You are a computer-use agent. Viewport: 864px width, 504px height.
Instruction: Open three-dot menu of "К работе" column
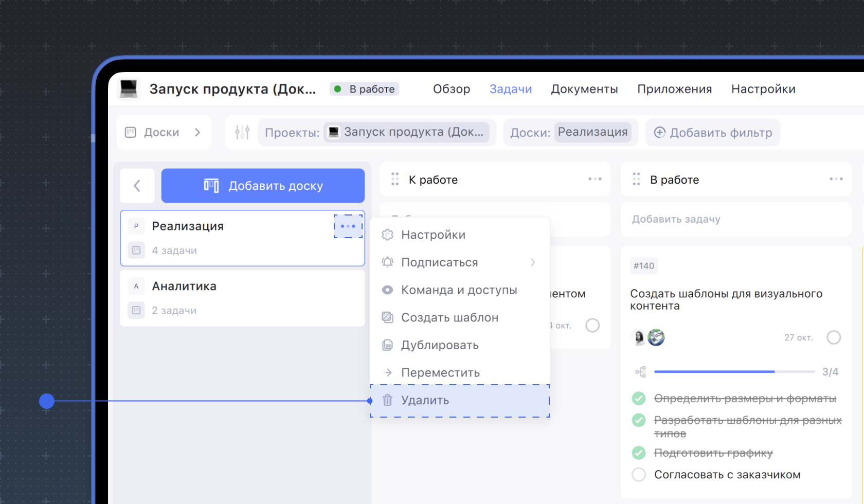click(595, 179)
